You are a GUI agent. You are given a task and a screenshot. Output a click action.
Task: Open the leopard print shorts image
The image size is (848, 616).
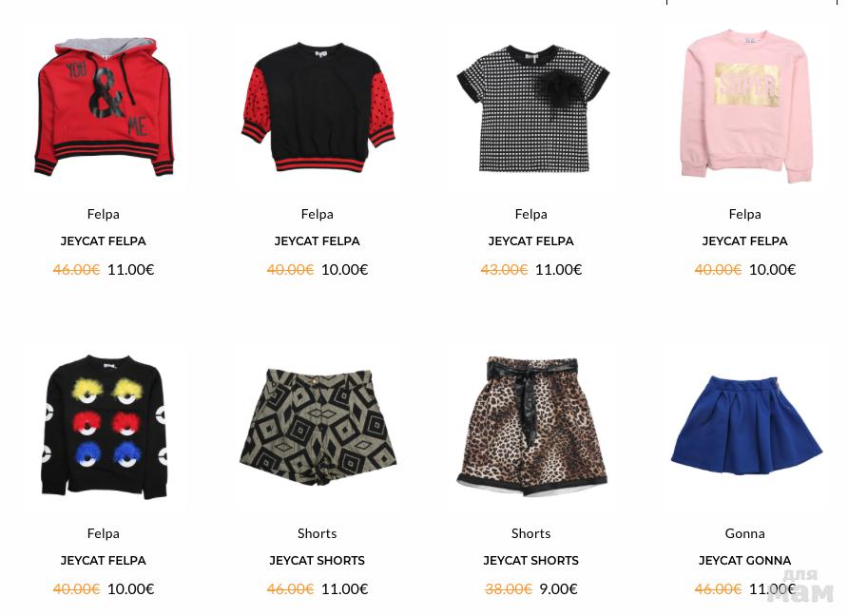pos(532,426)
